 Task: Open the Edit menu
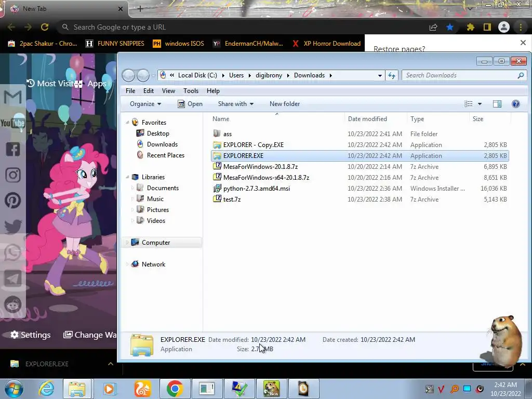tap(148, 91)
